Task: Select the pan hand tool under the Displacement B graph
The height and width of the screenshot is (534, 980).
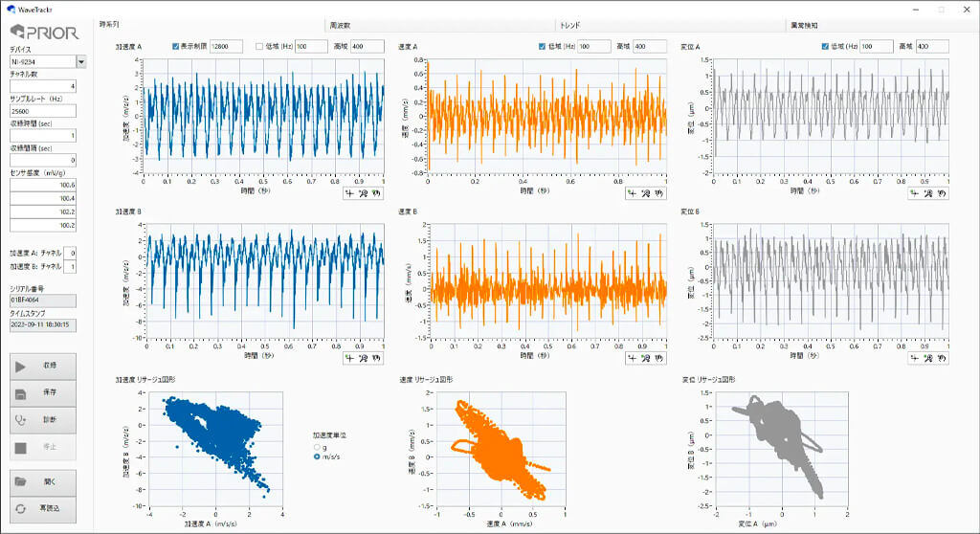Action: point(942,358)
